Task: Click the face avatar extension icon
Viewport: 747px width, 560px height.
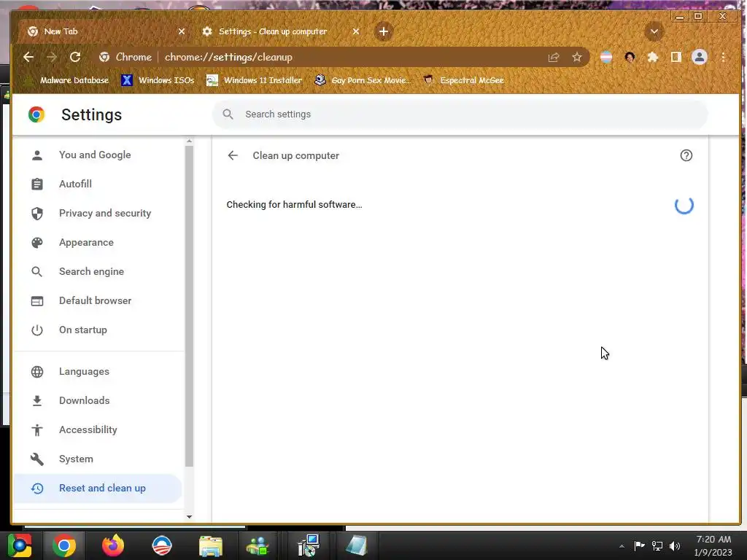Action: (x=630, y=57)
